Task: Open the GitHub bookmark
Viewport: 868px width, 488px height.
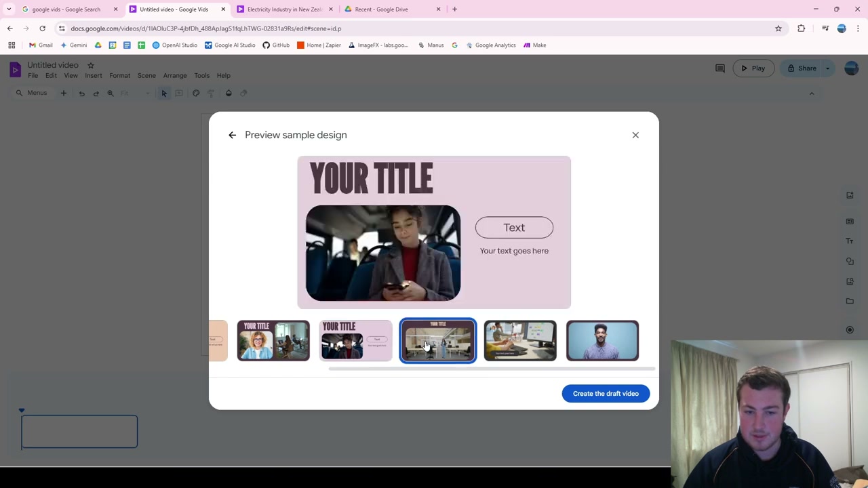Action: pyautogui.click(x=276, y=45)
